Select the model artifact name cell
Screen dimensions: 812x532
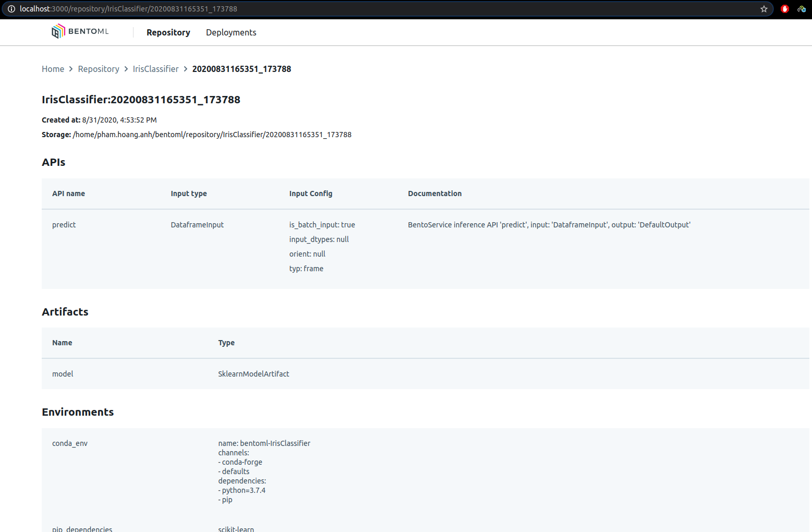point(63,374)
